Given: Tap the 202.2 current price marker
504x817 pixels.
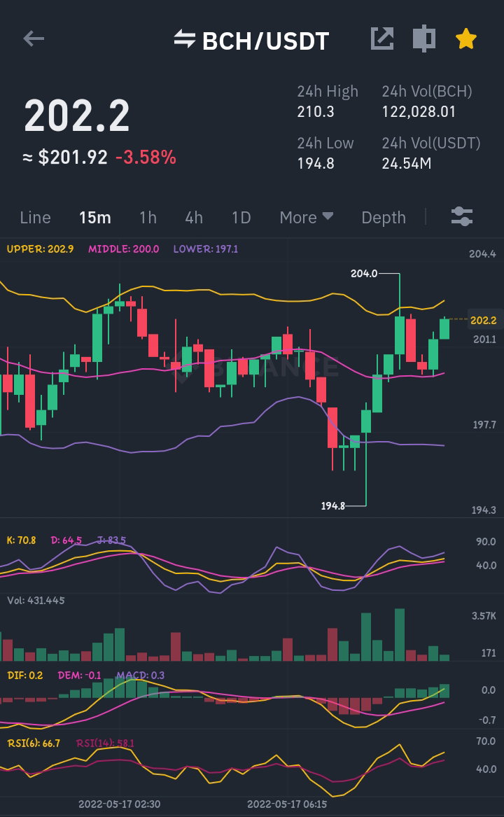Looking at the screenshot, I should click(x=483, y=320).
